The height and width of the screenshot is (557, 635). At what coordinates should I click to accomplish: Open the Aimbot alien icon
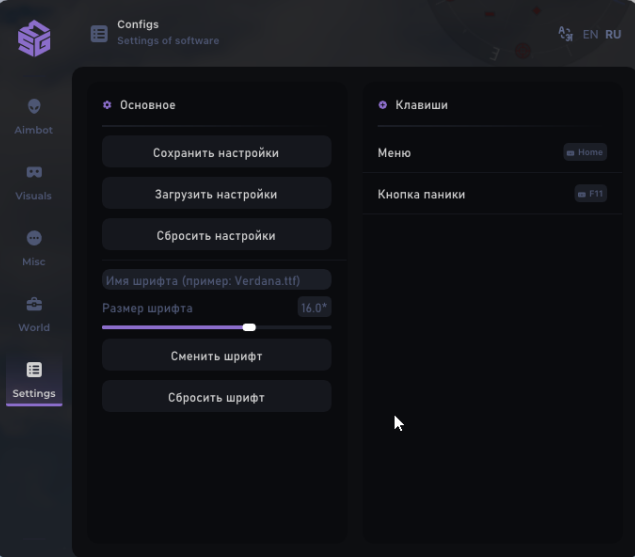[x=34, y=106]
